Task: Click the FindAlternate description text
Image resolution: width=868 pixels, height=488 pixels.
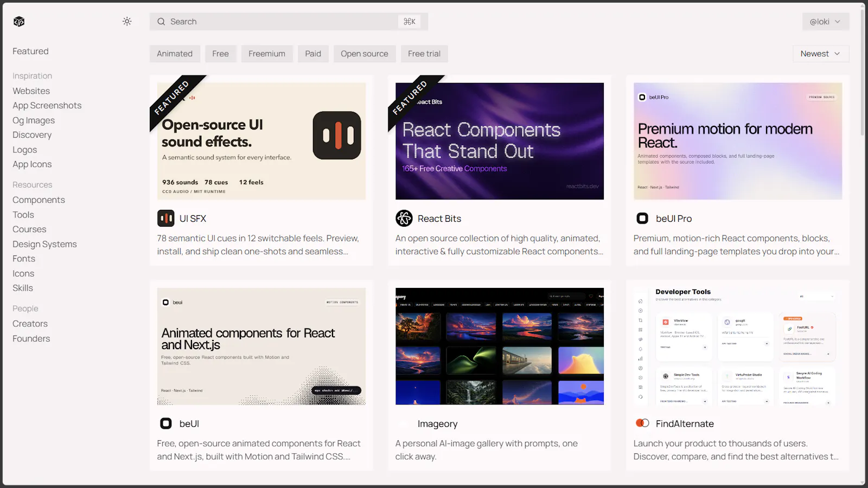Action: tap(736, 450)
